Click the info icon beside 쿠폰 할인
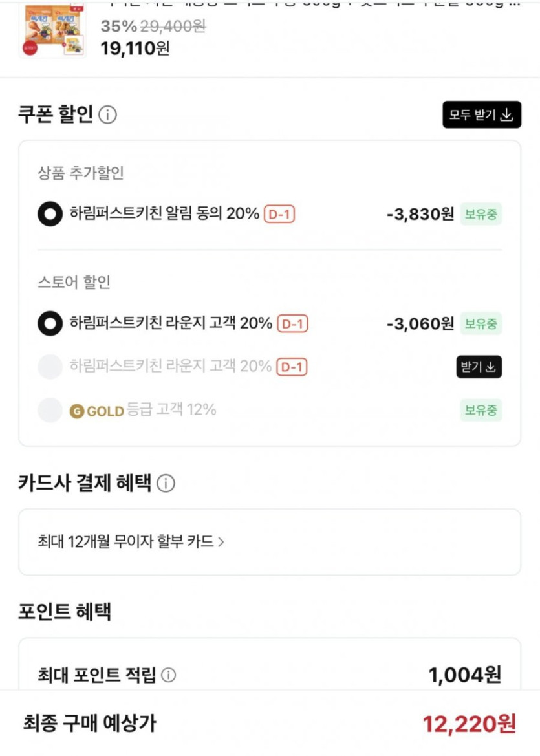The width and height of the screenshot is (540, 756). click(x=108, y=115)
